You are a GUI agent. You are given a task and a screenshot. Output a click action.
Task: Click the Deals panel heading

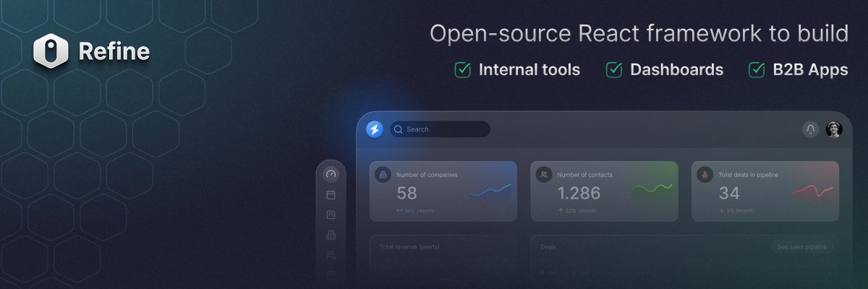pos(548,247)
